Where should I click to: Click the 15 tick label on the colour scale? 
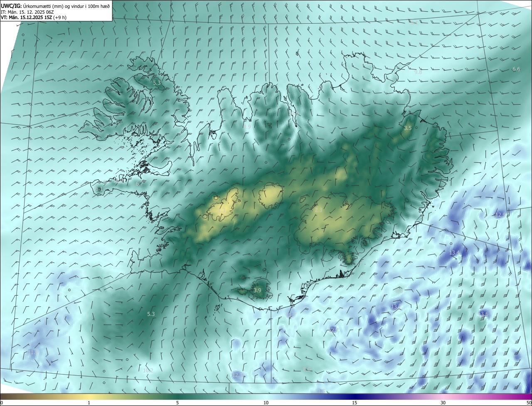[x=355, y=403]
